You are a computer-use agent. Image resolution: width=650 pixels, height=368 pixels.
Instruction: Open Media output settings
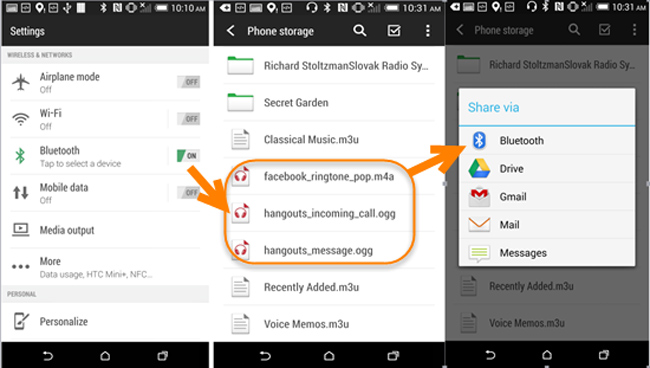105,230
